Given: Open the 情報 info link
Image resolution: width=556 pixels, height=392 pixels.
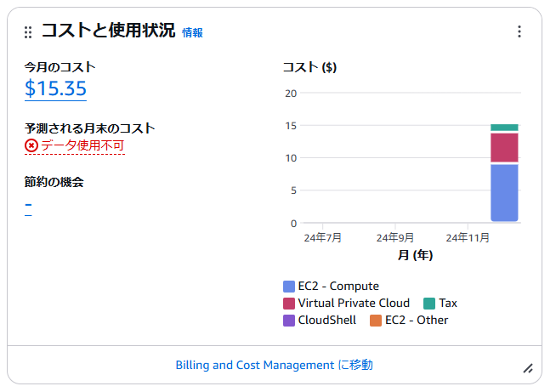Looking at the screenshot, I should 192,32.
